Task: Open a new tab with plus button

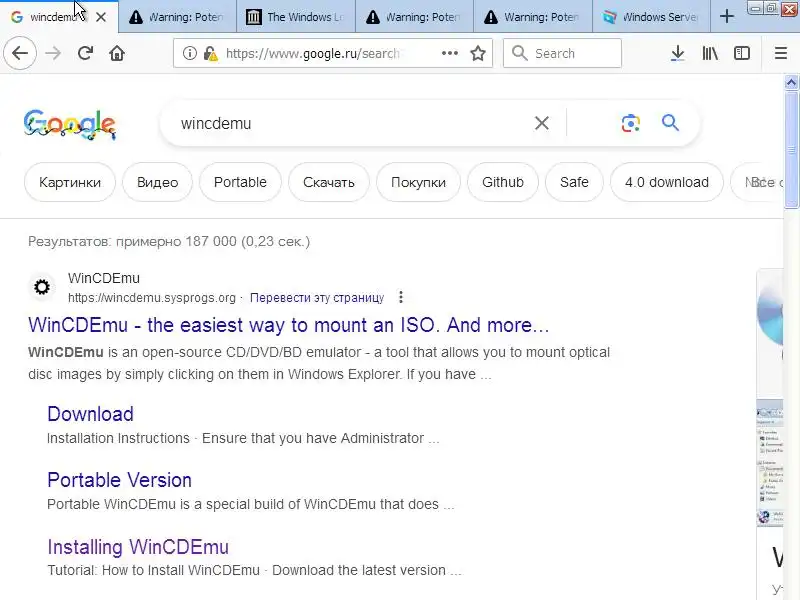Action: 727,16
